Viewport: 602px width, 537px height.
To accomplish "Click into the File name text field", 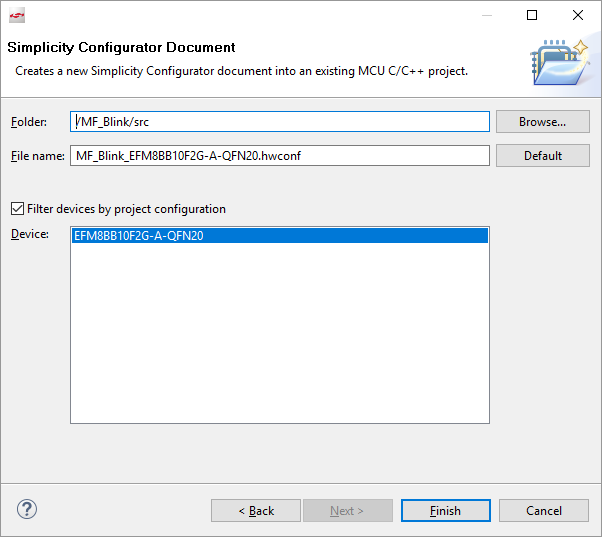I will [280, 156].
